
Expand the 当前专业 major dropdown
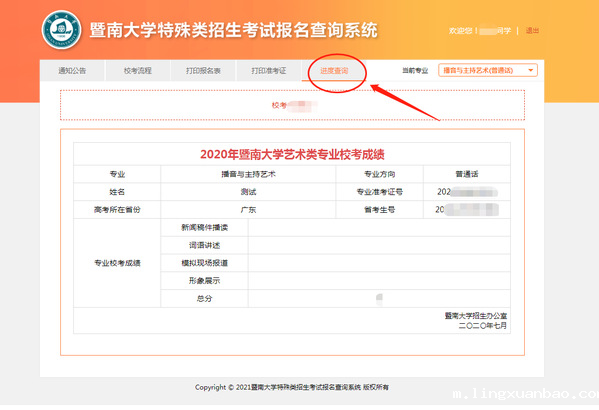pos(488,70)
